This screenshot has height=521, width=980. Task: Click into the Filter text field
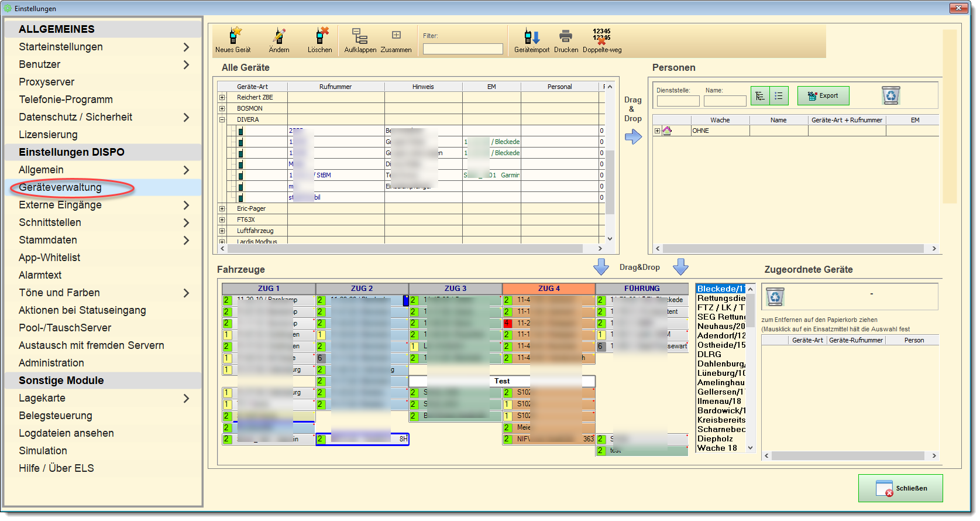[463, 49]
